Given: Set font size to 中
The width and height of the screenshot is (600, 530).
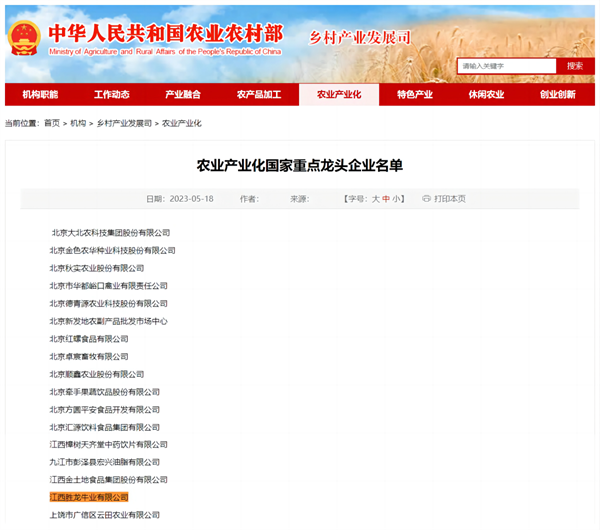Looking at the screenshot, I should [386, 199].
